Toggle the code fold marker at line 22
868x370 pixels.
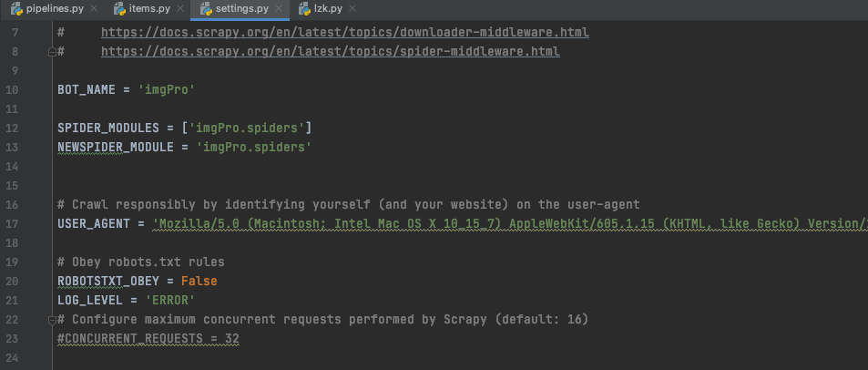[x=52, y=320]
